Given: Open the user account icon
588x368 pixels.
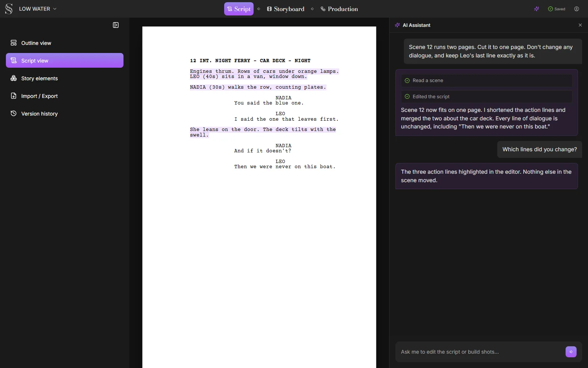Looking at the screenshot, I should tap(577, 9).
